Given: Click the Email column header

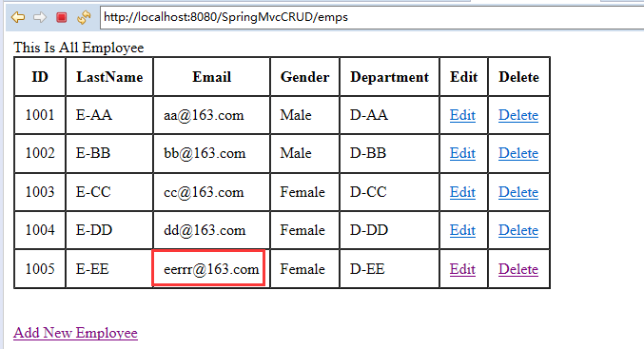Looking at the screenshot, I should [212, 77].
